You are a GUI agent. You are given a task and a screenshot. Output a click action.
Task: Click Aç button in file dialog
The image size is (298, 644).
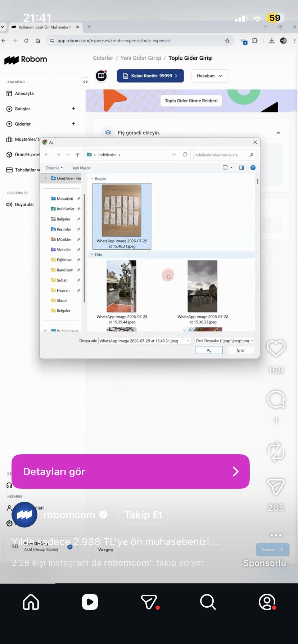coord(209,350)
